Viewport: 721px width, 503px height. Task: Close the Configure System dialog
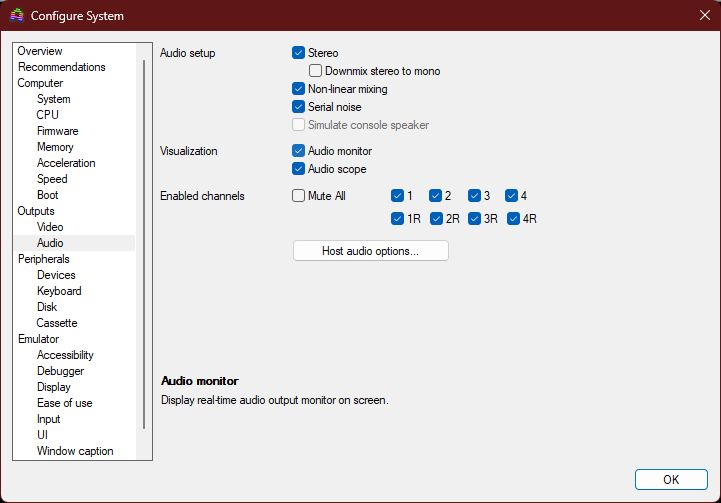(x=702, y=16)
